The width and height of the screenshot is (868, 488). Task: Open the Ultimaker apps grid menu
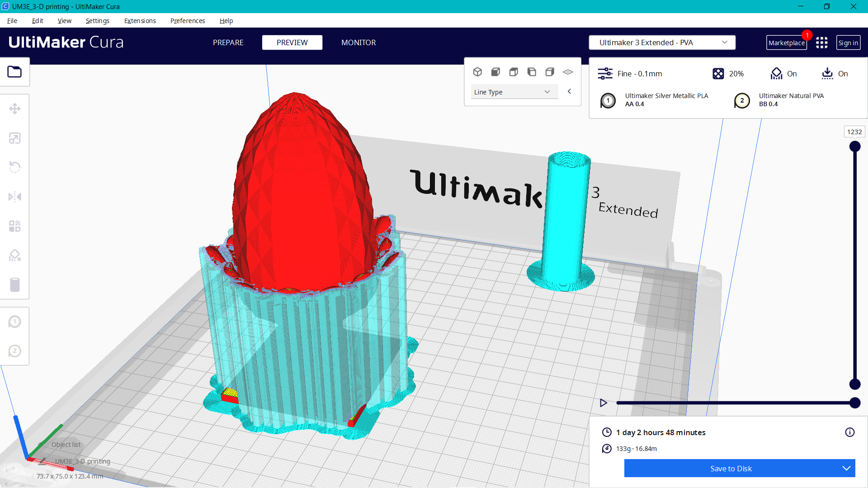click(x=822, y=42)
